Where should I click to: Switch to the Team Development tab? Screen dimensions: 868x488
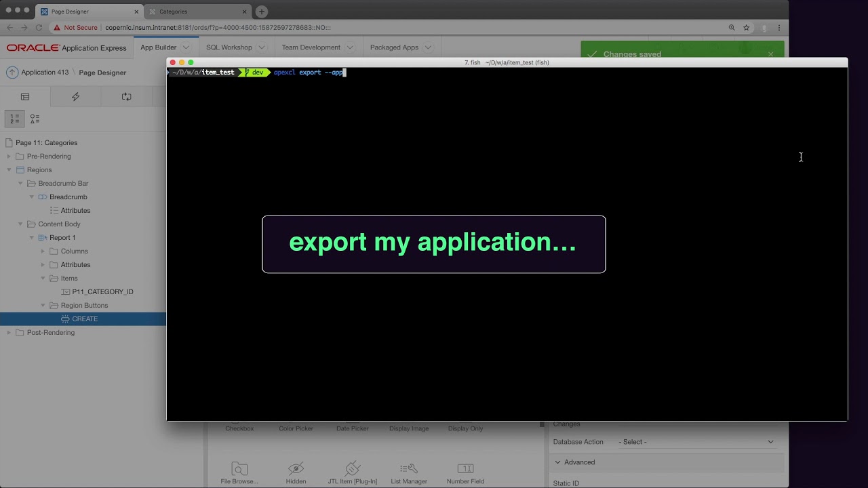[311, 47]
